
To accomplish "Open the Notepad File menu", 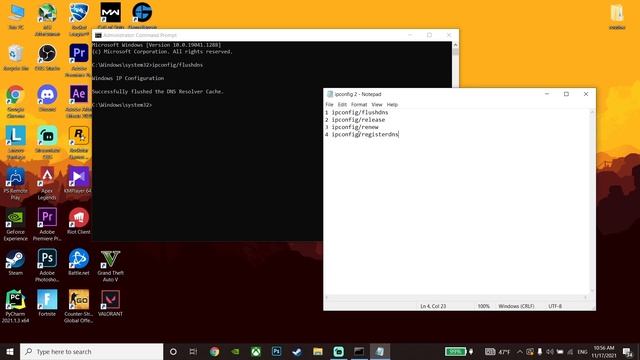I will (x=329, y=104).
